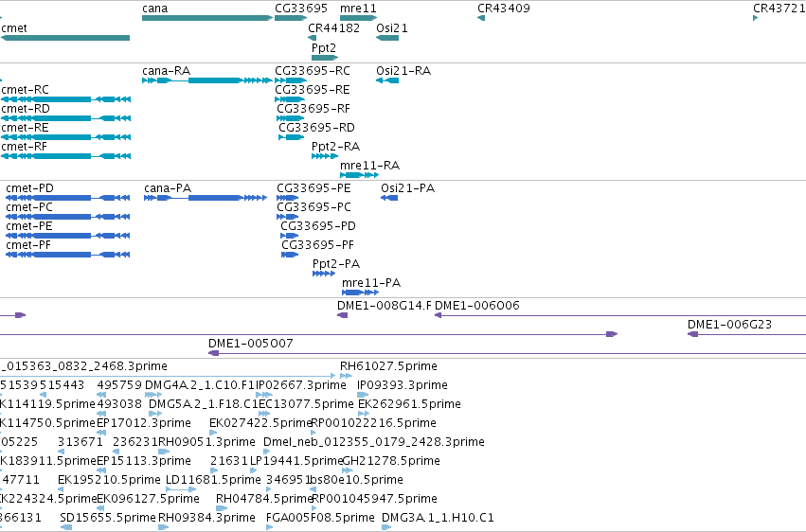This screenshot has height=532, width=806.
Task: Select the 493038 EST feature
Action: [x=101, y=414]
